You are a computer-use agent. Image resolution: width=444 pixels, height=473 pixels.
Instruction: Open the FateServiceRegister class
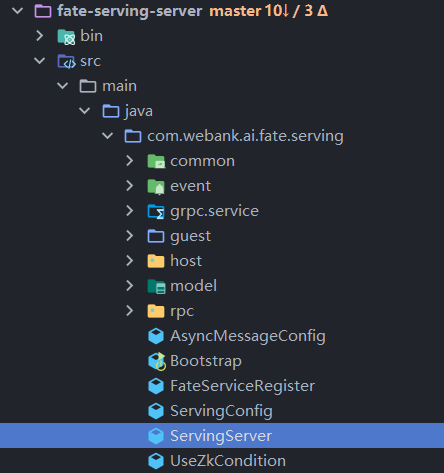[x=242, y=386]
